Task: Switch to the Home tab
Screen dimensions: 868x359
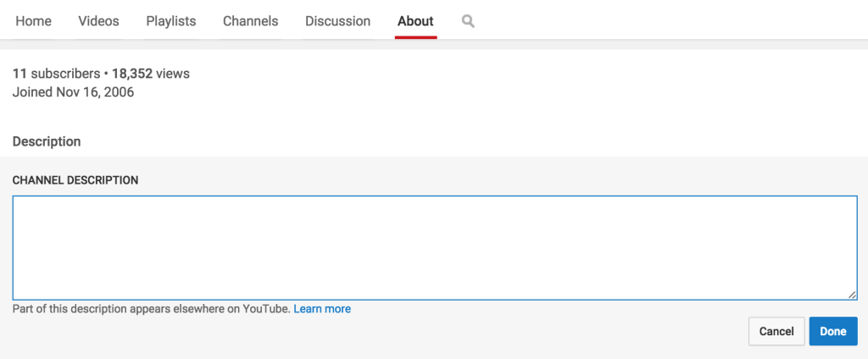Action: click(x=34, y=21)
